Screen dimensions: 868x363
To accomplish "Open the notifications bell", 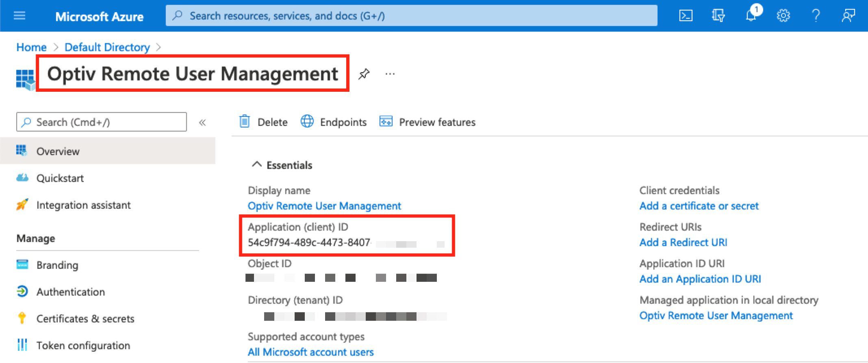I will [x=751, y=16].
